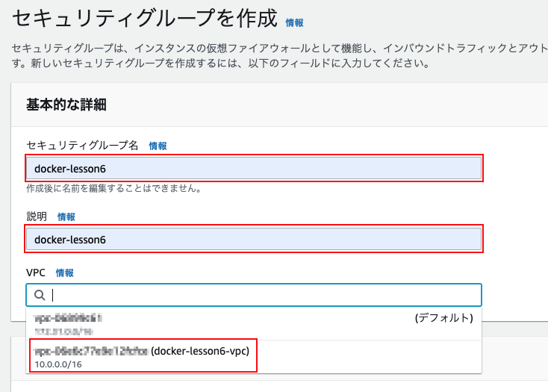548x392 pixels.
Task: Select the default VPC option
Action: 254,324
